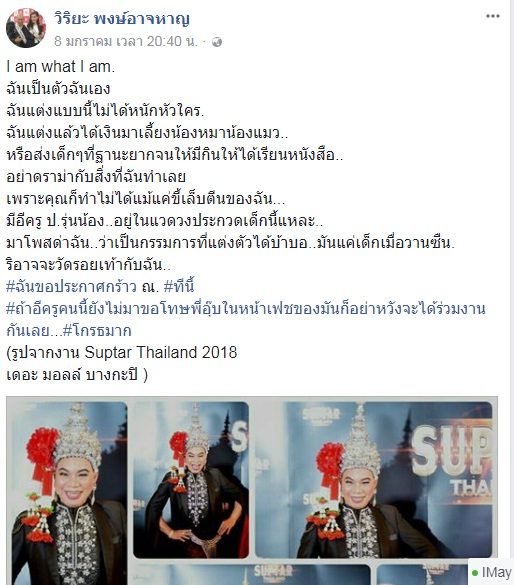Click the green online status dot
Image resolution: width=514 pixels, height=585 pixels.
475,573
